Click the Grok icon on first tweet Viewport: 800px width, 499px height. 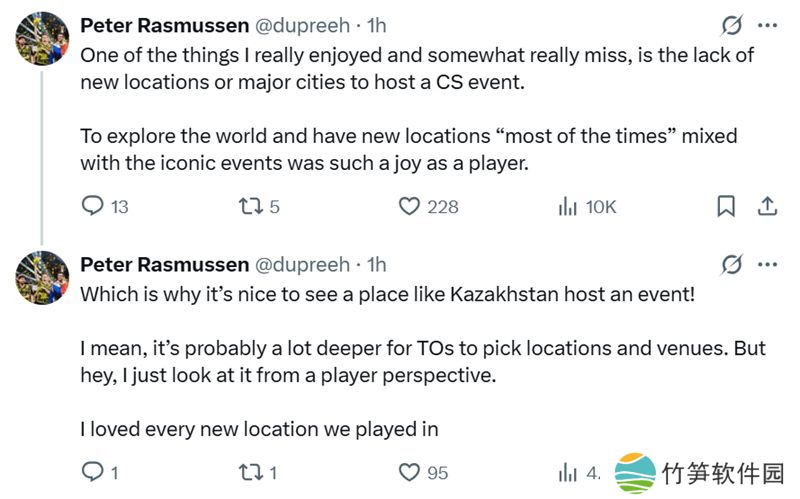click(731, 25)
